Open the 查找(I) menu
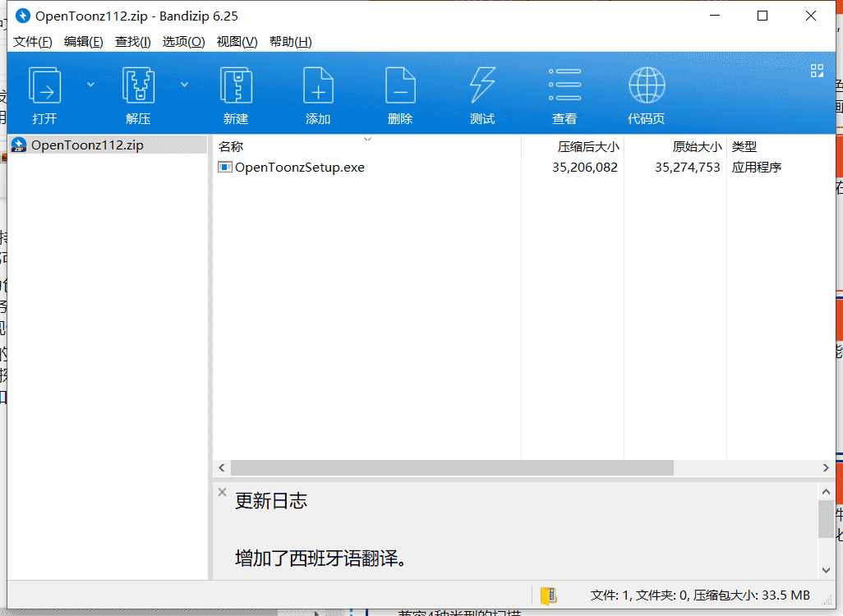This screenshot has height=616, width=843. (133, 41)
